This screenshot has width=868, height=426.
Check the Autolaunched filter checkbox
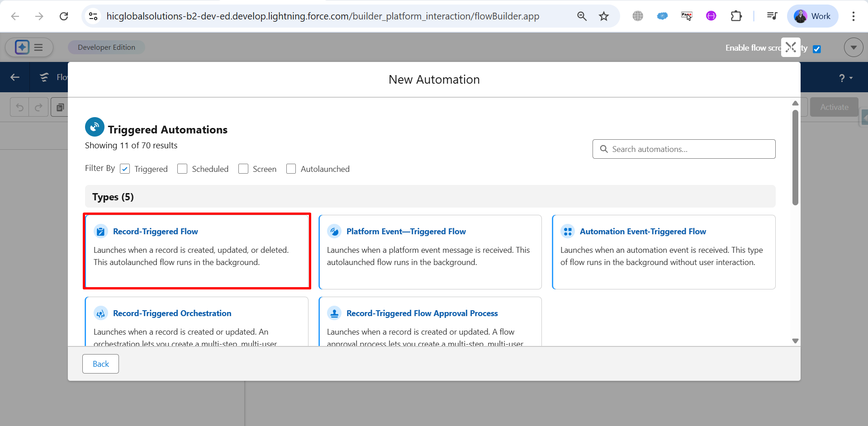pyautogui.click(x=291, y=169)
